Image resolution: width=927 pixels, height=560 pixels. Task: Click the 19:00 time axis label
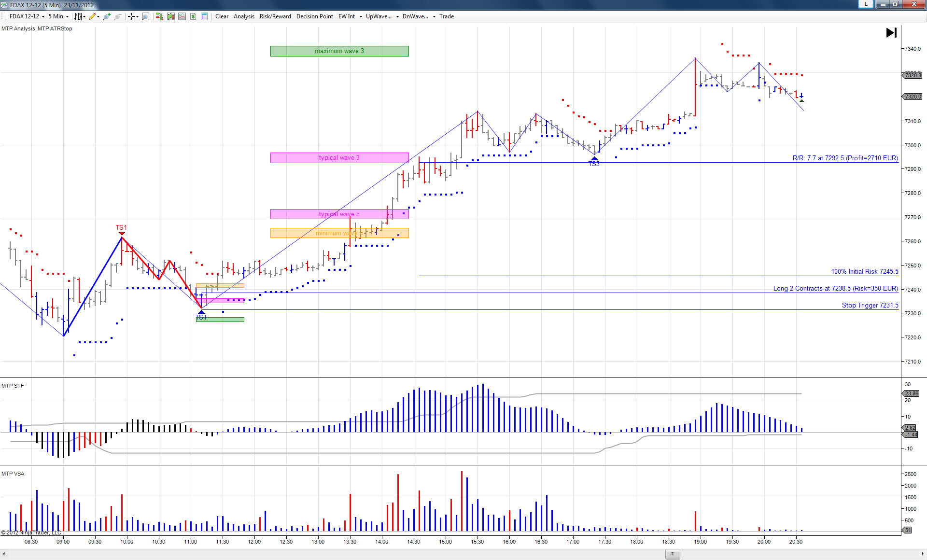click(x=701, y=542)
